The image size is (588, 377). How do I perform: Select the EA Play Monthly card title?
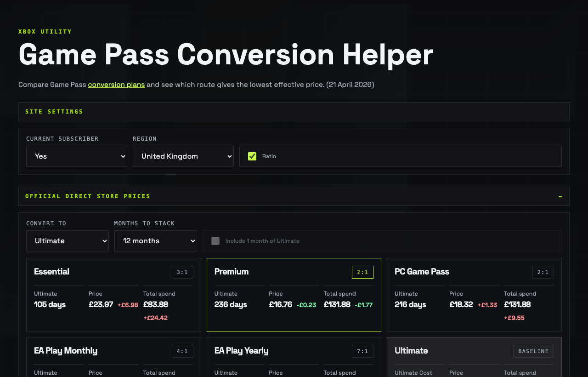[x=66, y=351]
